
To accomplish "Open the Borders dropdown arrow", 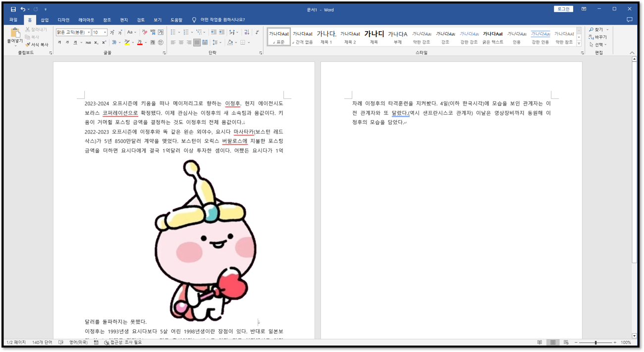I will 249,43.
